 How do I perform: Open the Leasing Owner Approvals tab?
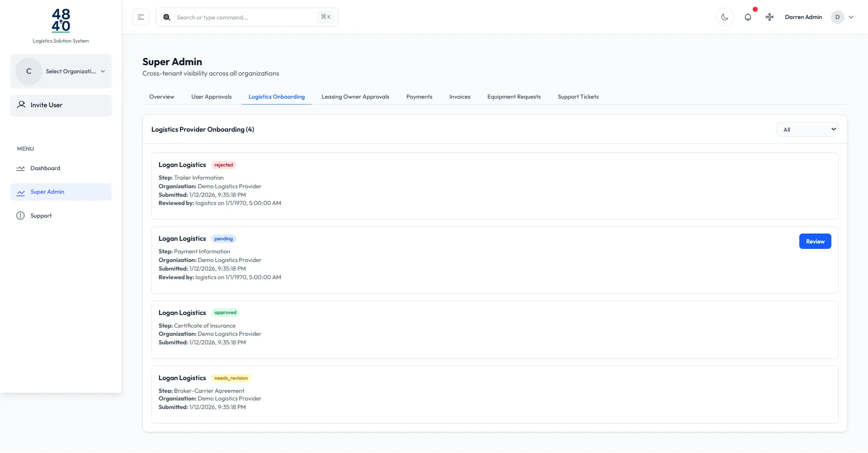355,97
